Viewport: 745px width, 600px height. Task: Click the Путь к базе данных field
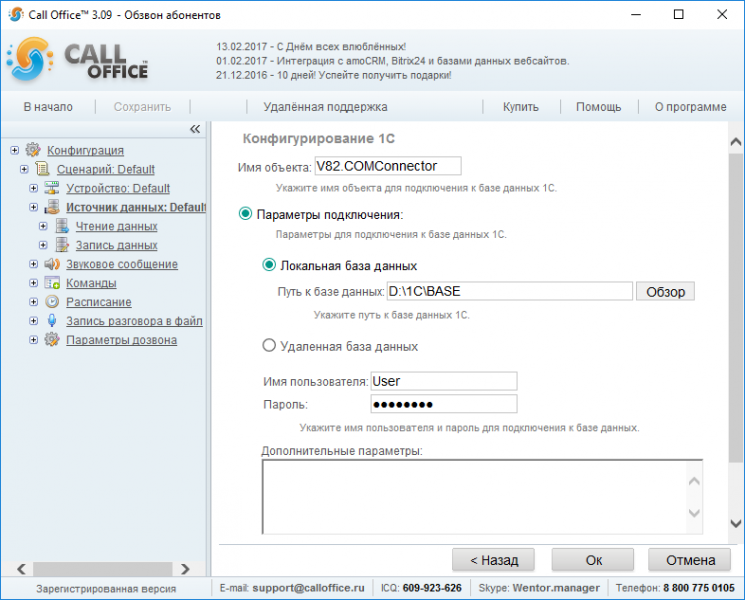pos(509,291)
